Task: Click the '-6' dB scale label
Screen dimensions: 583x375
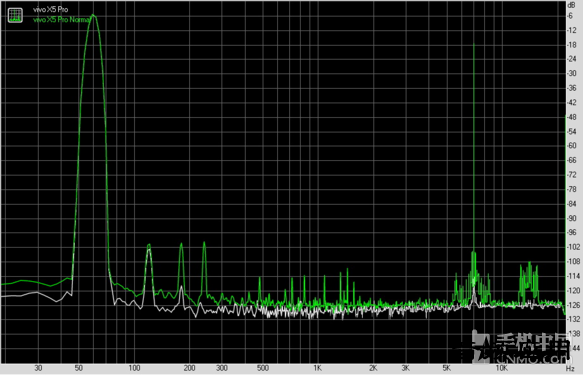Action: coord(570,16)
